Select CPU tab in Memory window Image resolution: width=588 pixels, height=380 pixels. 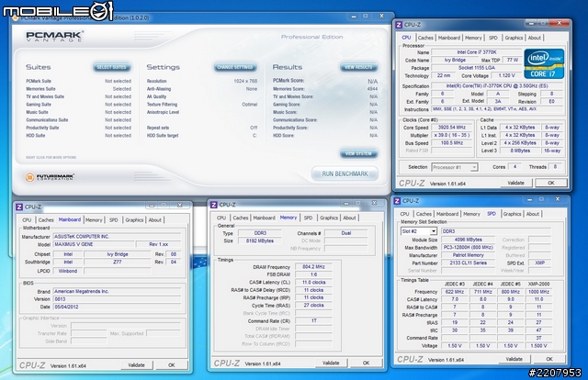(x=221, y=218)
